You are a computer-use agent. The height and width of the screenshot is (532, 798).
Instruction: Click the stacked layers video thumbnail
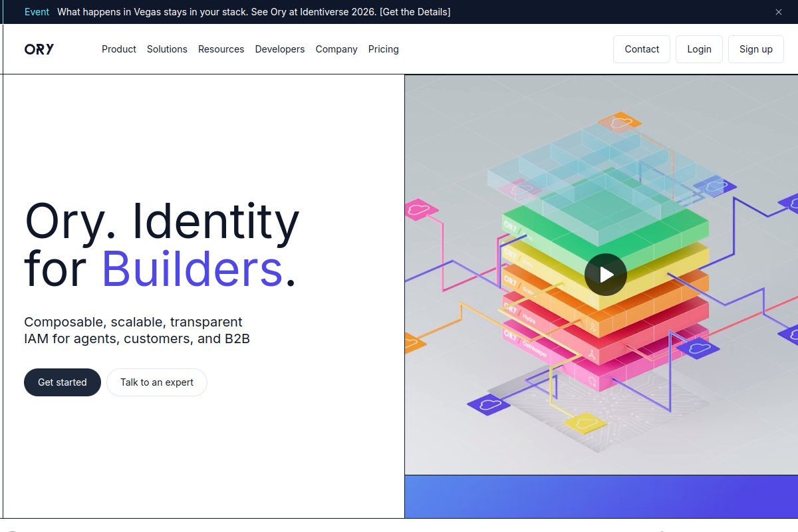coord(601,275)
